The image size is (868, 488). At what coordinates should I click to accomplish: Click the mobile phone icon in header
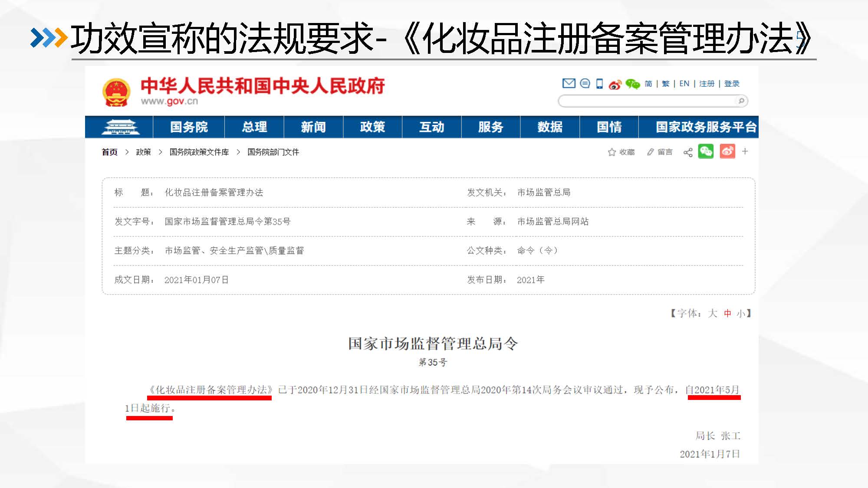coord(599,84)
